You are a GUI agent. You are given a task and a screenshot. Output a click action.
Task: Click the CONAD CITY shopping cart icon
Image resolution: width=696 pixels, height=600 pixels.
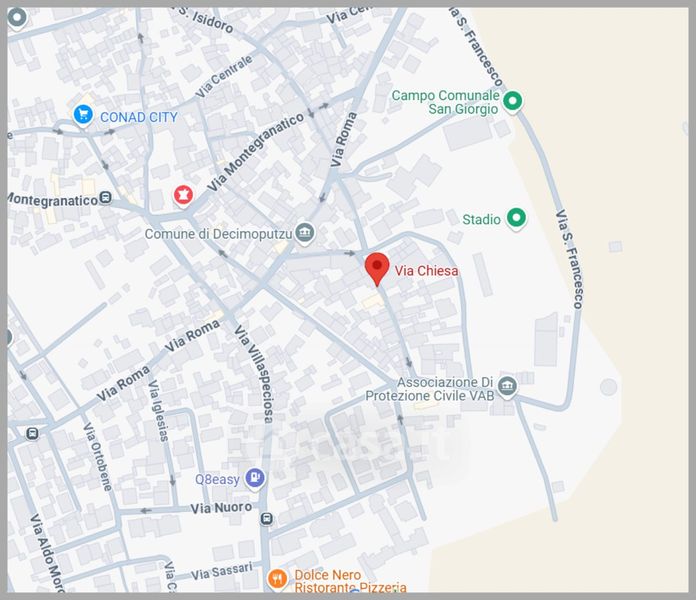[83, 115]
